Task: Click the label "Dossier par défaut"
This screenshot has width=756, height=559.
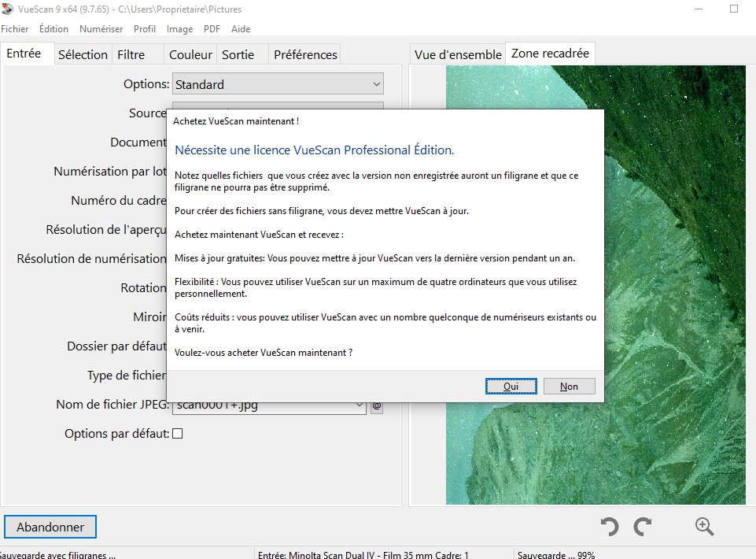Action: coord(116,346)
